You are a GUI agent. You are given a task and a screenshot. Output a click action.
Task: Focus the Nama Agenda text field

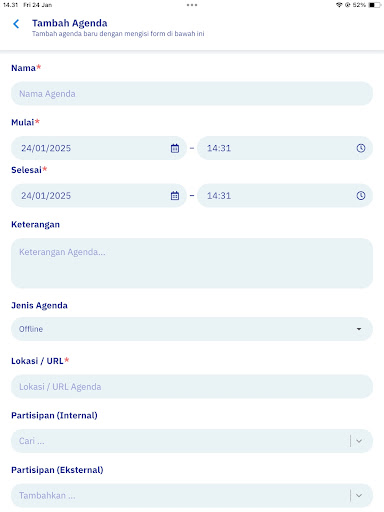(192, 94)
